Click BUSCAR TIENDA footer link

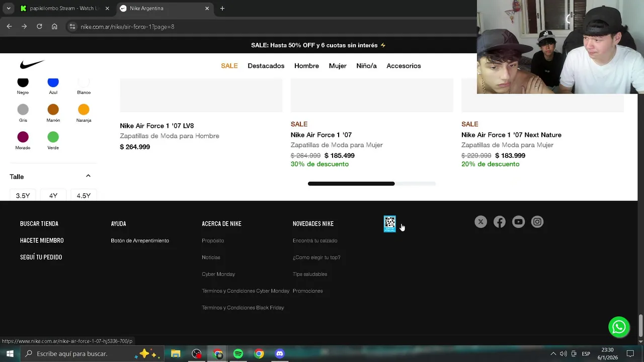pyautogui.click(x=39, y=224)
